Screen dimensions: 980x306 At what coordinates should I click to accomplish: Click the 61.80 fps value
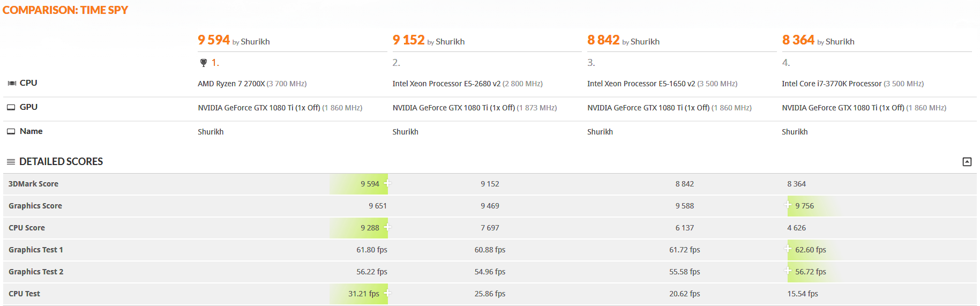click(x=372, y=250)
